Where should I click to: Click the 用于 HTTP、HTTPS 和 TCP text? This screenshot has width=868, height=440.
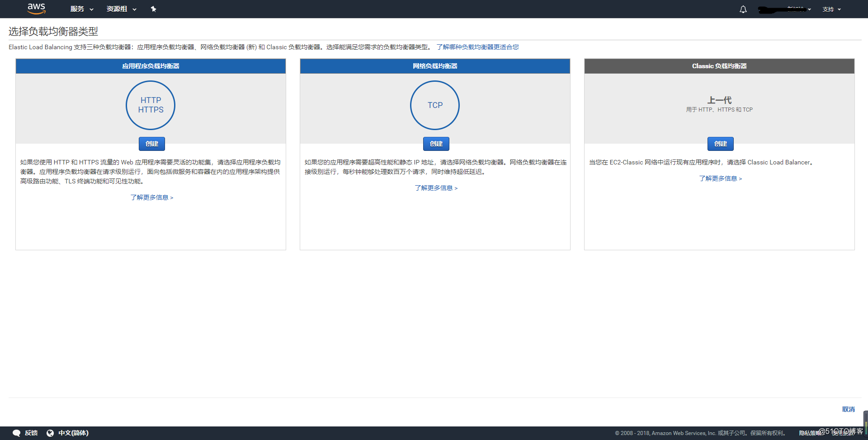pyautogui.click(x=719, y=110)
